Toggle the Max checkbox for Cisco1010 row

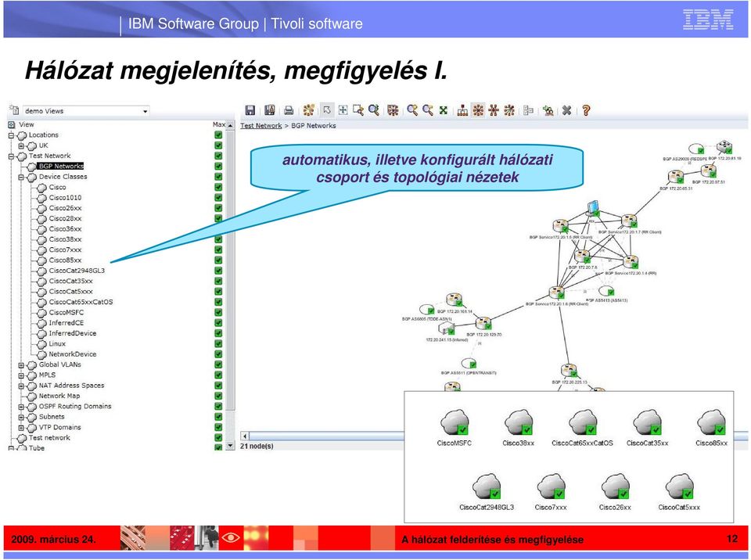(218, 198)
